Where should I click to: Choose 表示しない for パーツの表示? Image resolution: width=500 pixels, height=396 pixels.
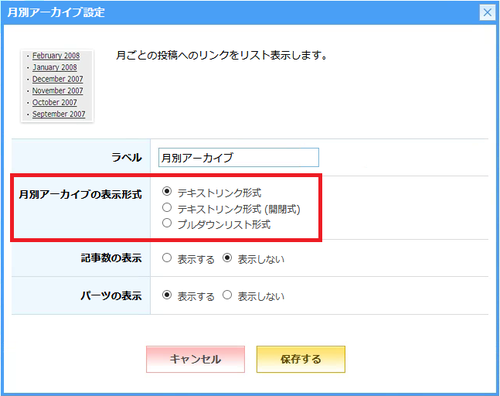tap(227, 295)
